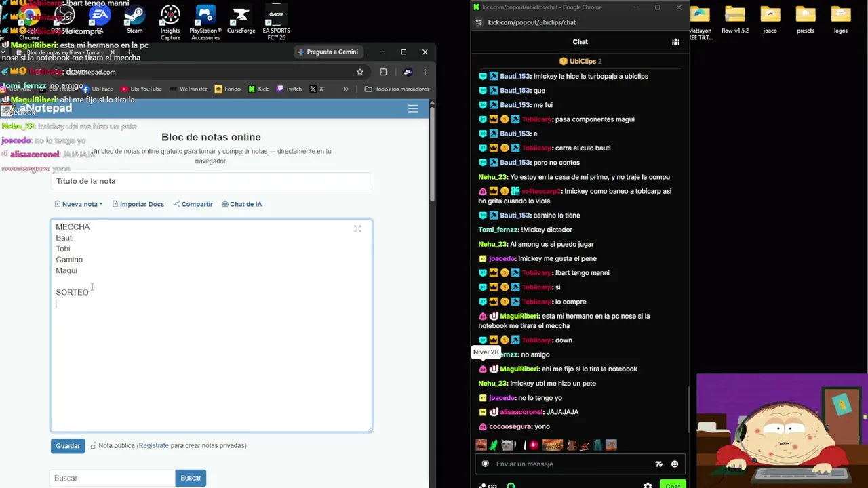This screenshot has height=488, width=868.
Task: Click Pregunta a Gemini button
Action: tap(328, 52)
